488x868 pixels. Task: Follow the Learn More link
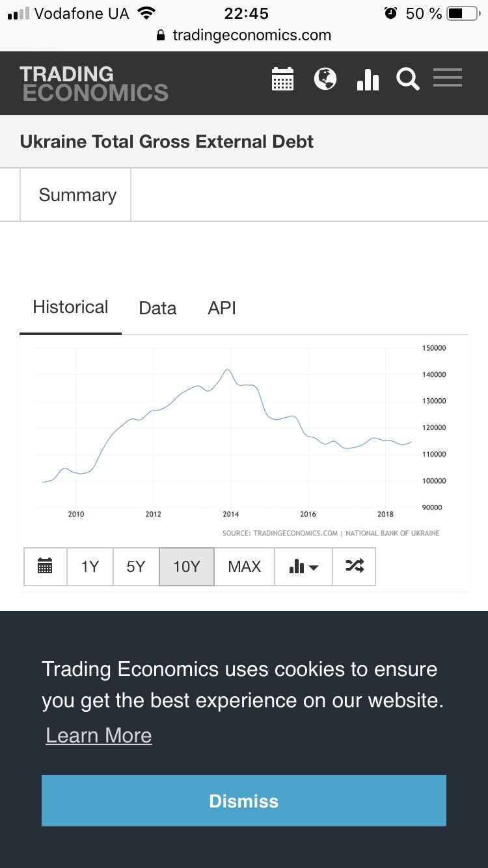(99, 735)
